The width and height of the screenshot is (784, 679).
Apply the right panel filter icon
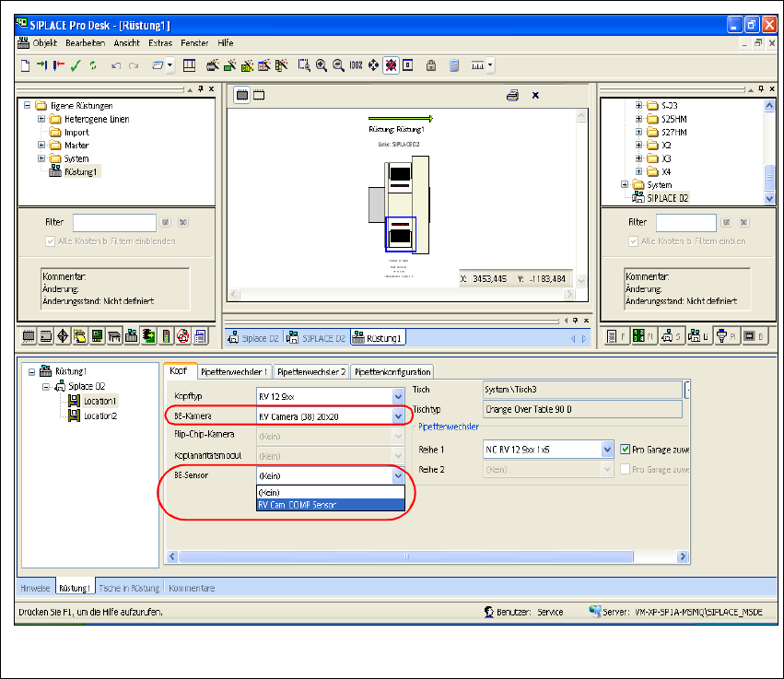(727, 223)
